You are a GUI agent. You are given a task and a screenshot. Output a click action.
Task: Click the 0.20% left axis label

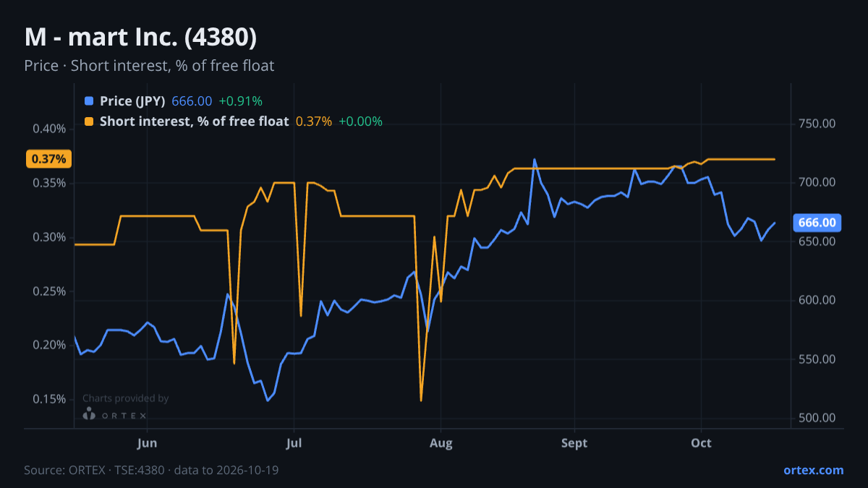coord(50,345)
